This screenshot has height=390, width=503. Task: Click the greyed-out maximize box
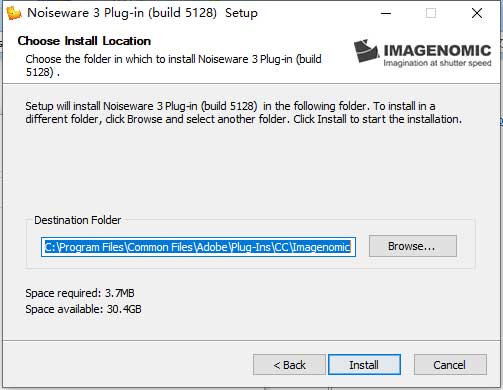(x=431, y=13)
